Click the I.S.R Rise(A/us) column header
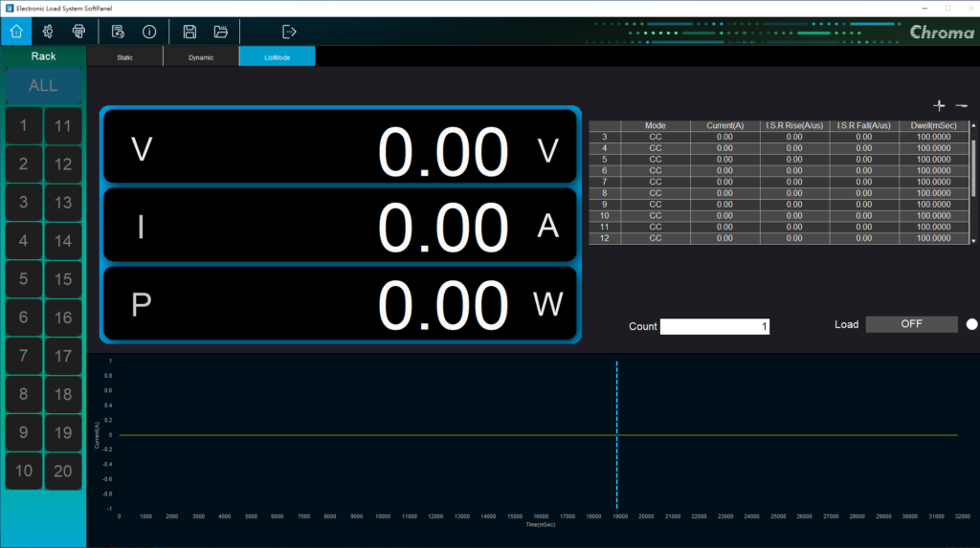This screenshot has height=548, width=980. [x=794, y=125]
